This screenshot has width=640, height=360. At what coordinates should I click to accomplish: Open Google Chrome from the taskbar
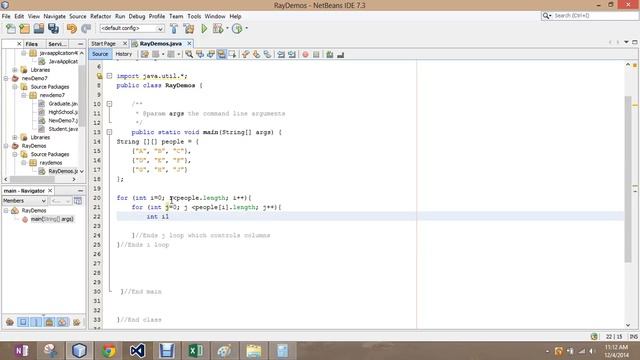[x=109, y=351]
